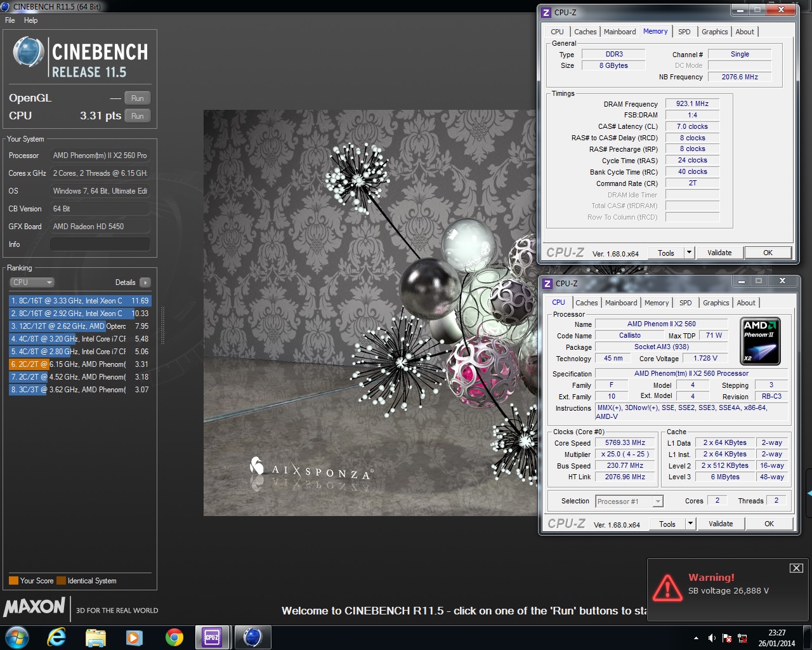
Task: Open Graphics tab in upper CPU-Z window
Action: 715,32
